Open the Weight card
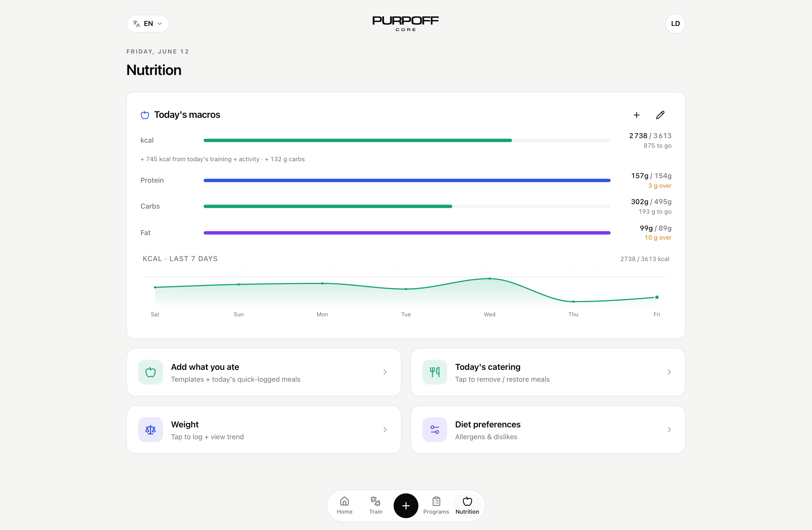Viewport: 812px width, 530px height. [x=264, y=430]
